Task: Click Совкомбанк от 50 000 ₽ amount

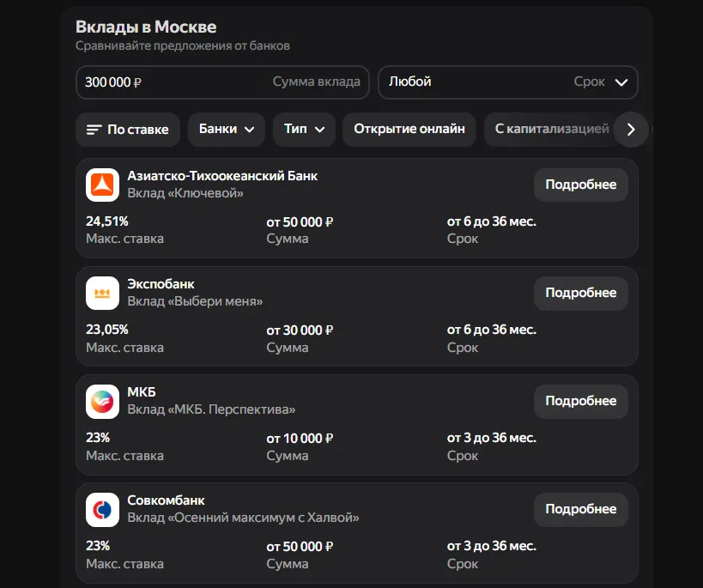Action: 300,547
